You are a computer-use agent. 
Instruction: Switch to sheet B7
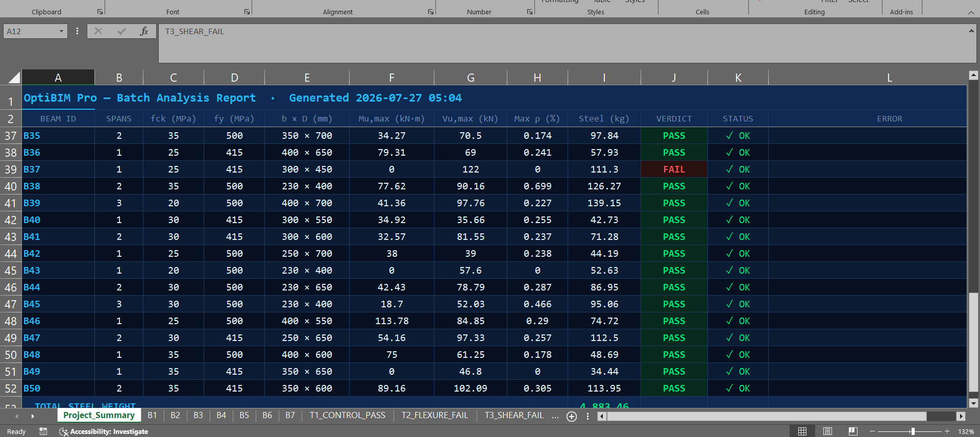pos(290,416)
